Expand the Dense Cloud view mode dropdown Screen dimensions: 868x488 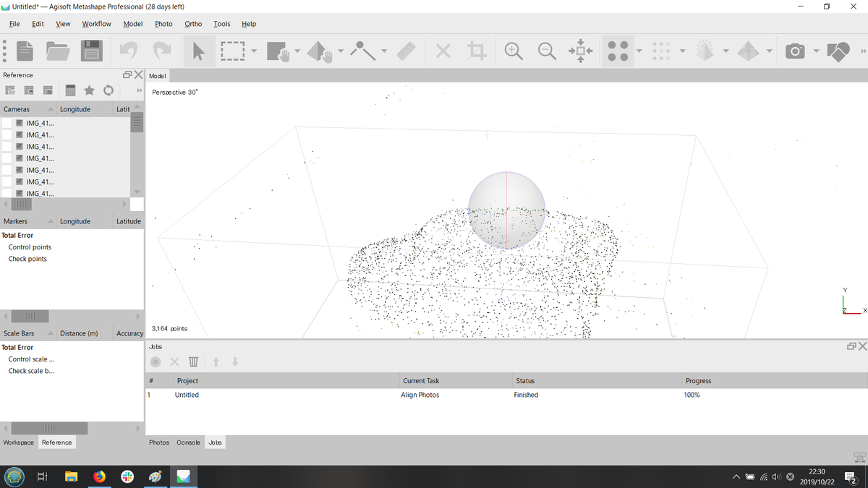(682, 51)
